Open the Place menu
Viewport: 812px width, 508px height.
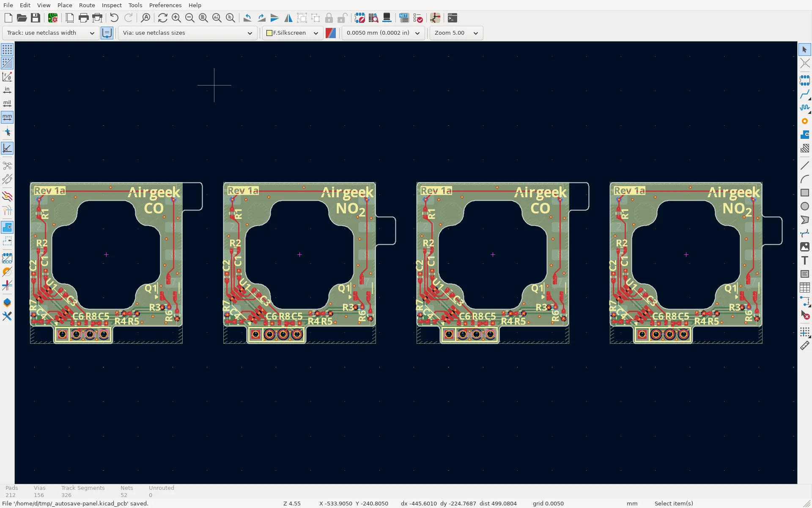65,5
